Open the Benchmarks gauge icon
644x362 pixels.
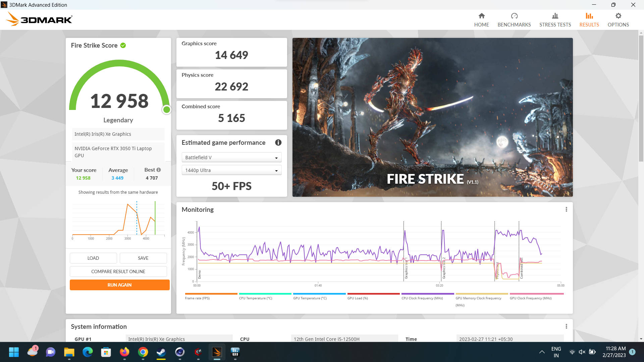(514, 16)
